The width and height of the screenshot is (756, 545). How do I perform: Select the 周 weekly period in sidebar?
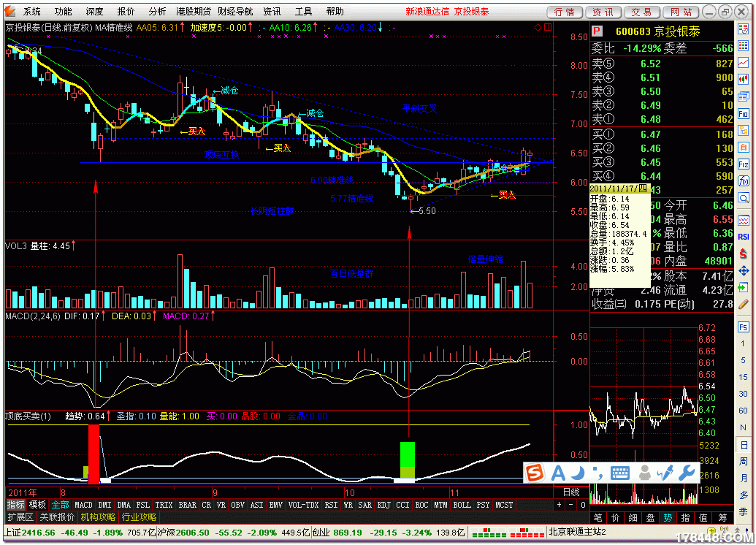(743, 462)
